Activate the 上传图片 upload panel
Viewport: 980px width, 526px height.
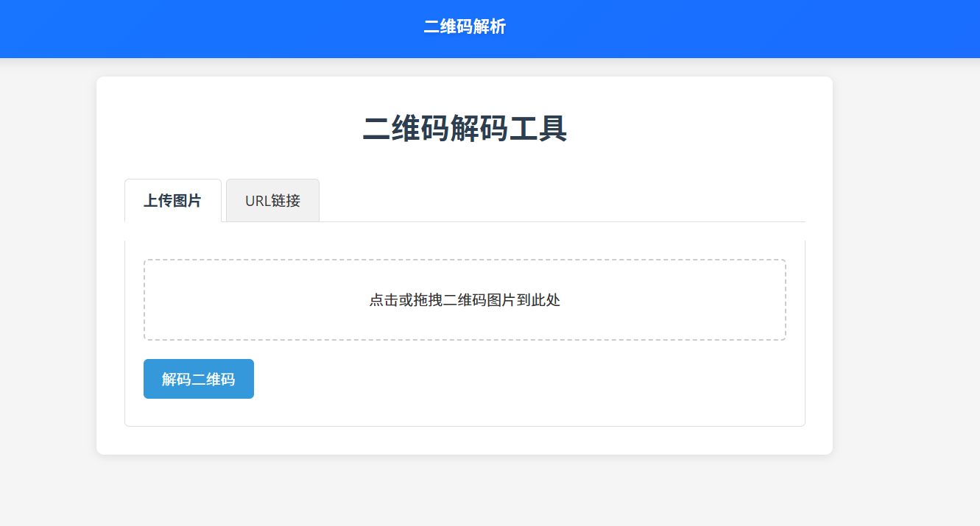coord(172,200)
